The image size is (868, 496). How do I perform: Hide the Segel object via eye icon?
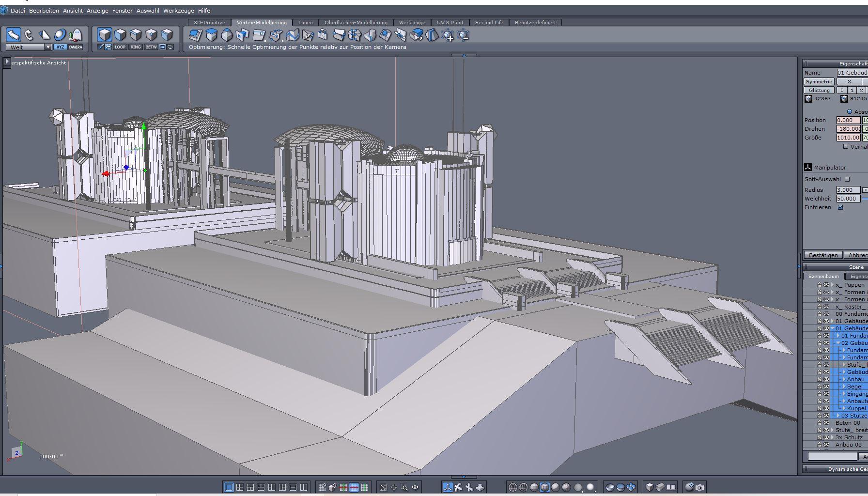tap(826, 387)
